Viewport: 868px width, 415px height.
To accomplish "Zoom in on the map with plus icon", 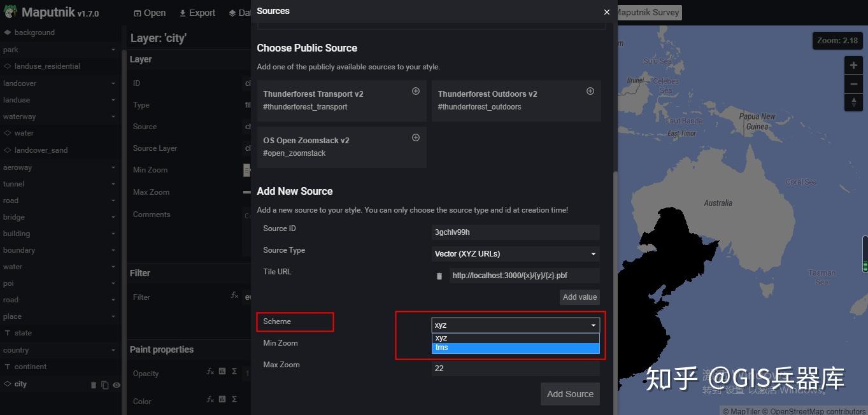I will [x=853, y=64].
